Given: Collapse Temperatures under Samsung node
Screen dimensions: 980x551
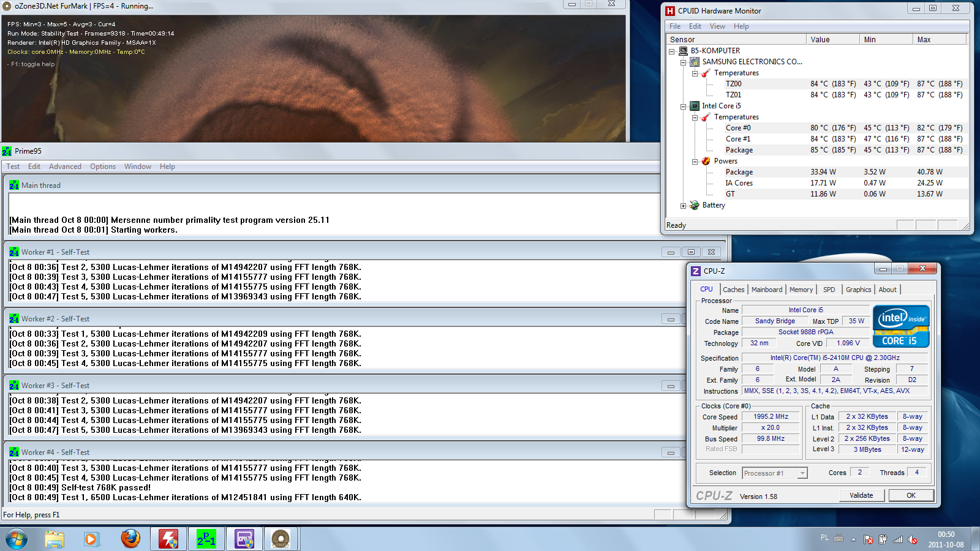Looking at the screenshot, I should click(x=695, y=73).
